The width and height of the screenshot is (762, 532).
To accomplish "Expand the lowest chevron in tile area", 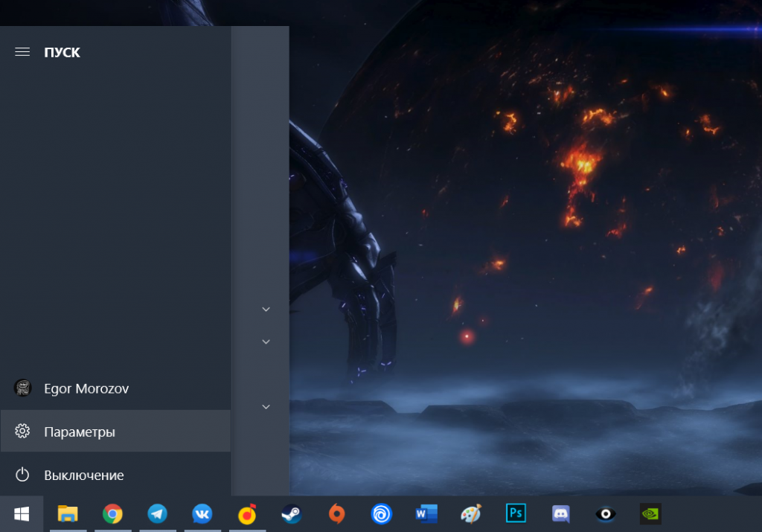I will [x=266, y=407].
